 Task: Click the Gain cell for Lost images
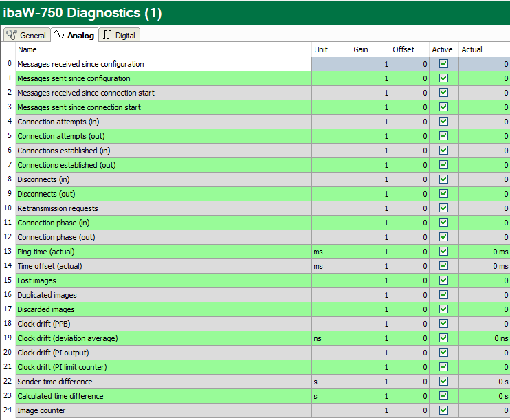(370, 280)
